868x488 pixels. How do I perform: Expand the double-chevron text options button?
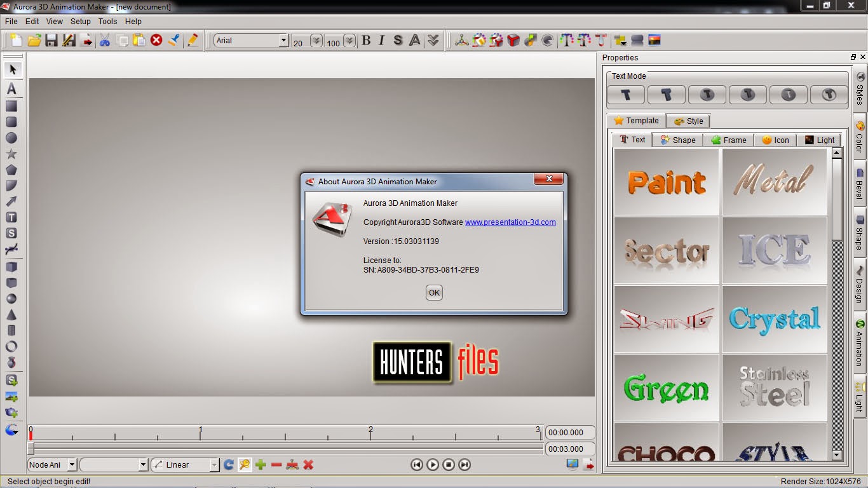tap(433, 41)
